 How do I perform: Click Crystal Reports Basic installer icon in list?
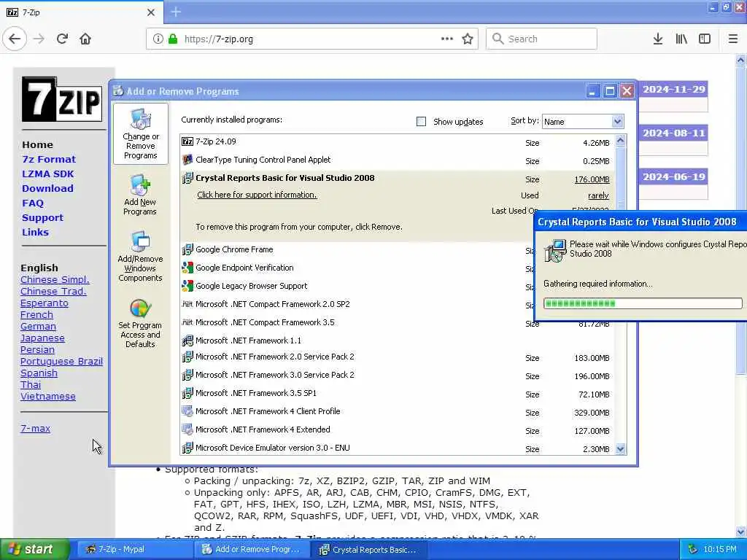coord(187,178)
